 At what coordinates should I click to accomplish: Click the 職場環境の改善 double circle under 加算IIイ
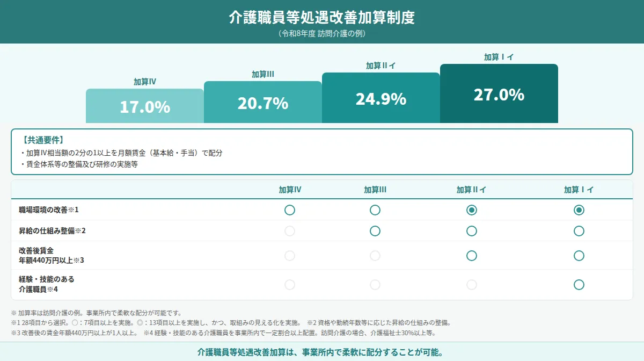[472, 210]
